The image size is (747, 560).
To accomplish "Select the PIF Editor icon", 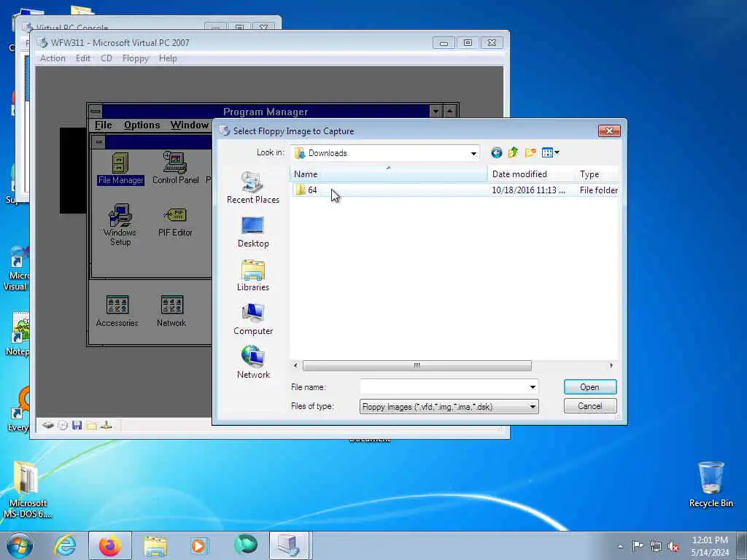I will [175, 222].
